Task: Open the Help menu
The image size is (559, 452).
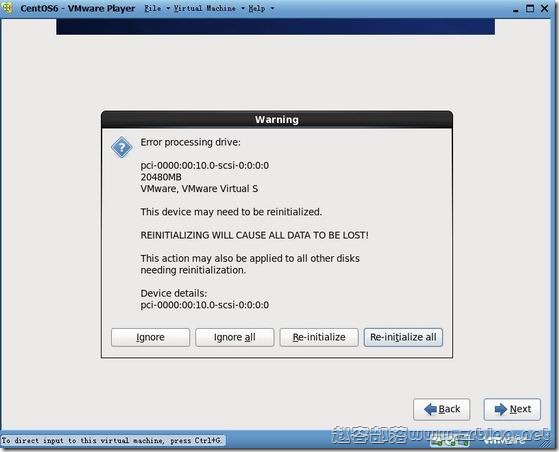Action: coord(257,8)
